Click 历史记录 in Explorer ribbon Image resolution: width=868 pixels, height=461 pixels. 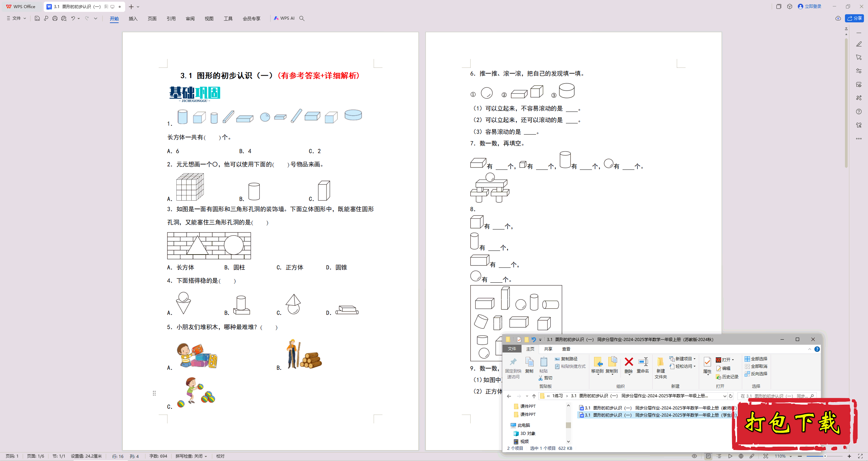click(727, 377)
